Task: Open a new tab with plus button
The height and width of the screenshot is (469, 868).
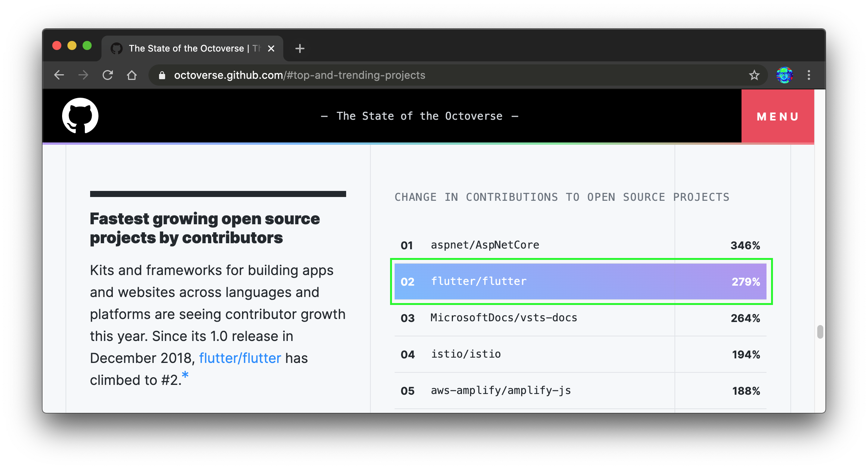Action: tap(300, 48)
